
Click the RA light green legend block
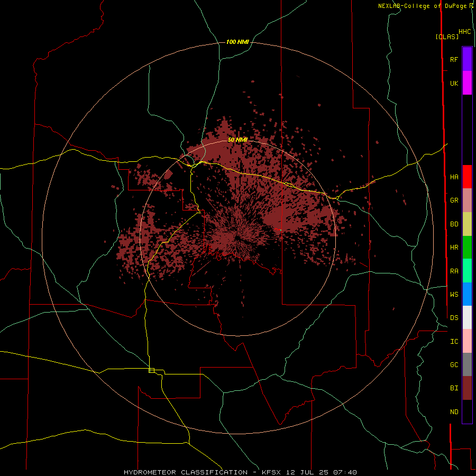(467, 271)
